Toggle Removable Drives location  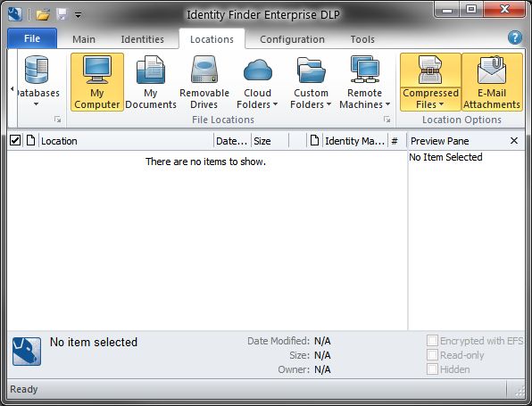tap(204, 82)
